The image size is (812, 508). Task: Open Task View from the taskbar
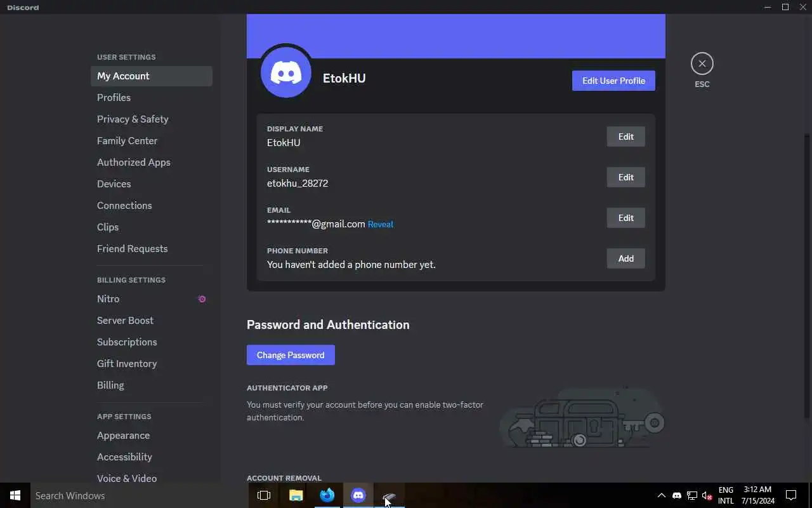click(x=264, y=495)
